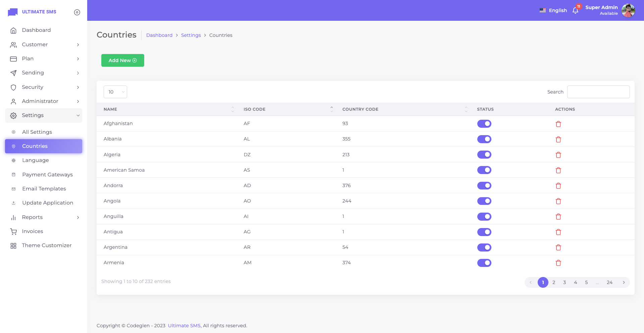Expand the Reports sidebar menu
Image resolution: width=644 pixels, height=333 pixels.
point(44,217)
